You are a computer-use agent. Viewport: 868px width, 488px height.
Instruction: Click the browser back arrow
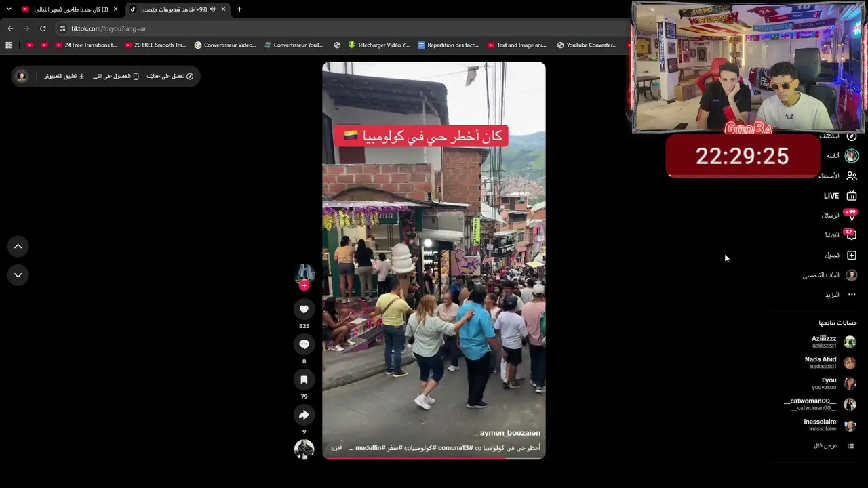10,28
